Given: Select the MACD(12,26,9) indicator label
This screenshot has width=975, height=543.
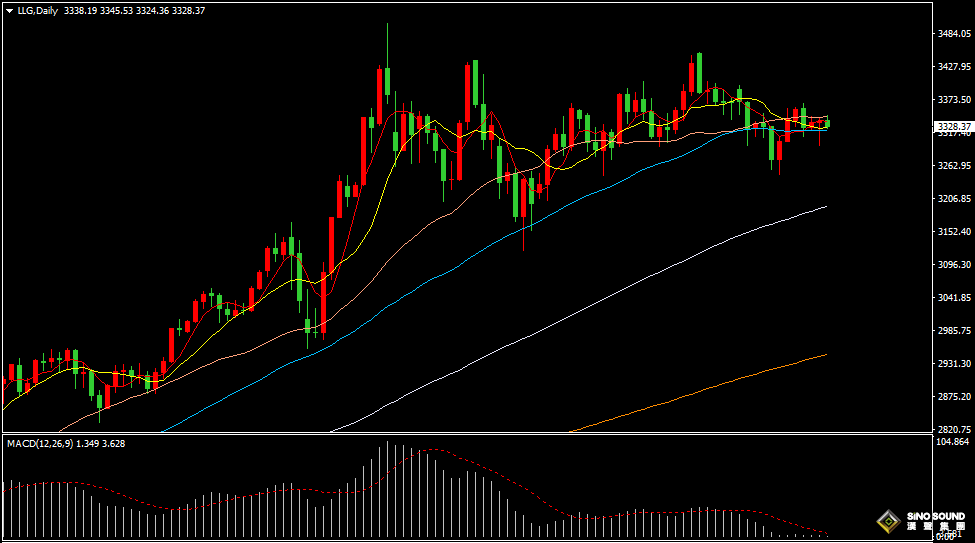Looking at the screenshot, I should tap(40, 443).
